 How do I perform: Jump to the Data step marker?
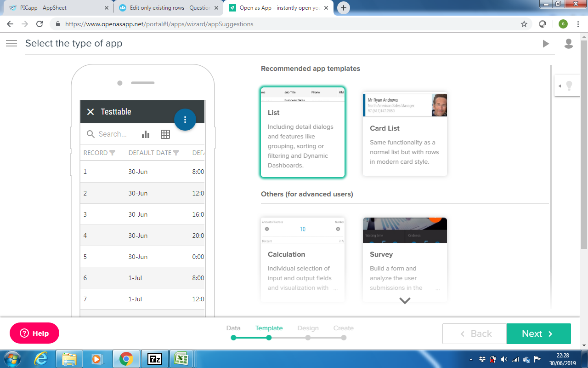pyautogui.click(x=233, y=338)
